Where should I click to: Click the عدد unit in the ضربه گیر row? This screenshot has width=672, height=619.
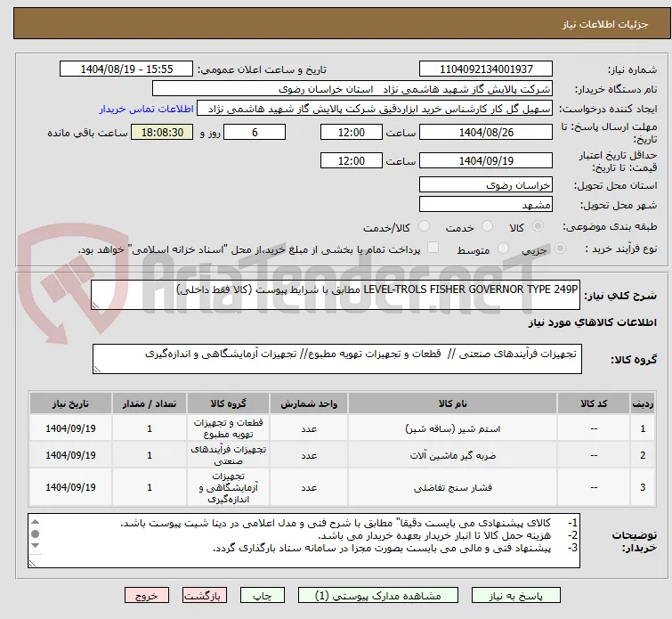pos(309,455)
